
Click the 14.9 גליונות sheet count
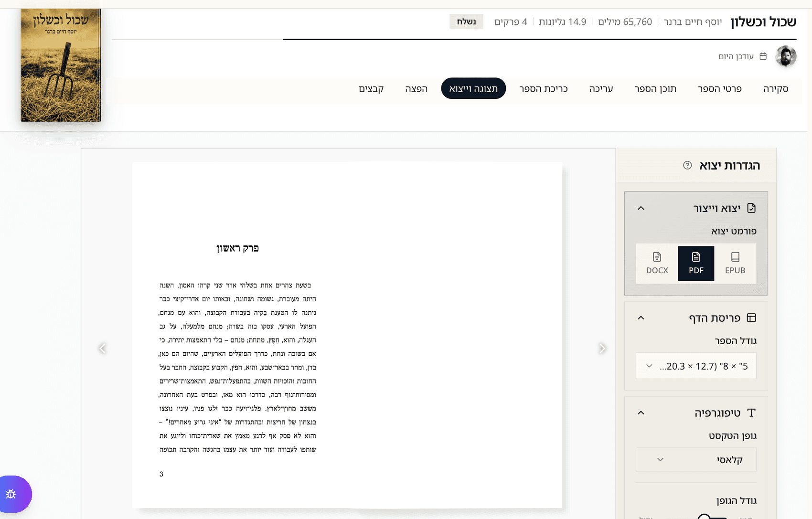click(562, 22)
